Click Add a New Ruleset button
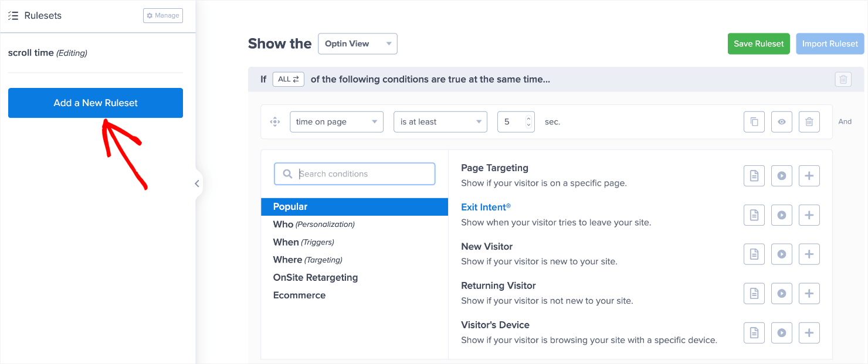This screenshot has width=868, height=364. click(96, 103)
